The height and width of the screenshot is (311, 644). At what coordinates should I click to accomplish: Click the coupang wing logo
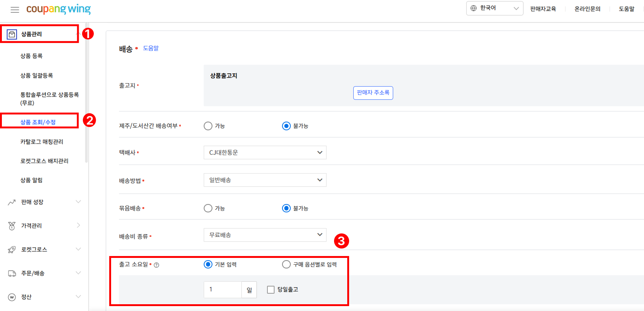tap(58, 9)
